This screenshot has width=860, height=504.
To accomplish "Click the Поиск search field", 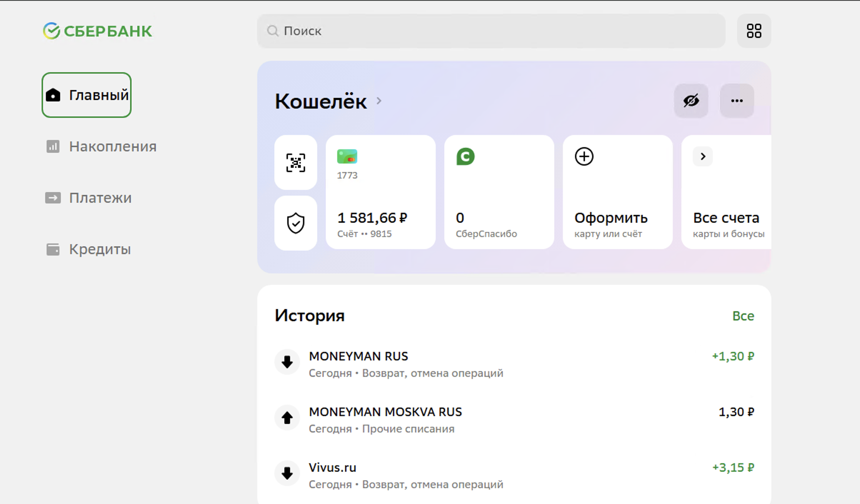I will click(x=491, y=31).
